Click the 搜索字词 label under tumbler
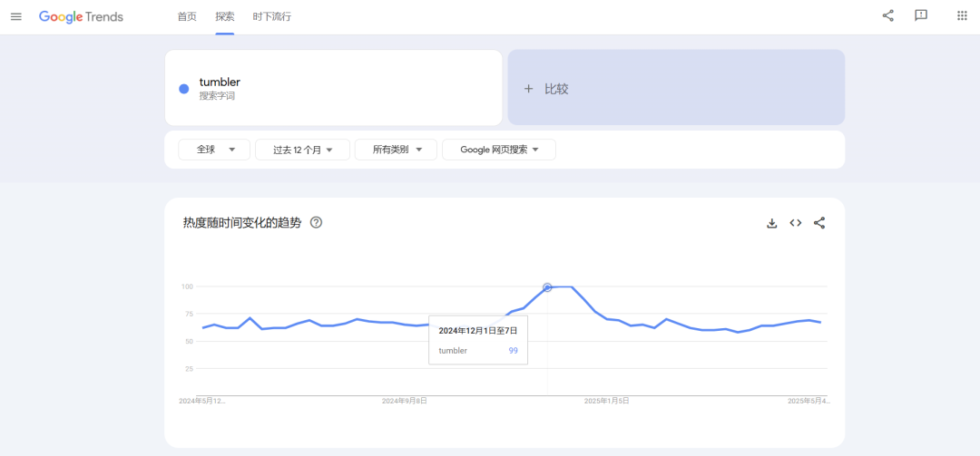The image size is (980, 456). pos(217,96)
